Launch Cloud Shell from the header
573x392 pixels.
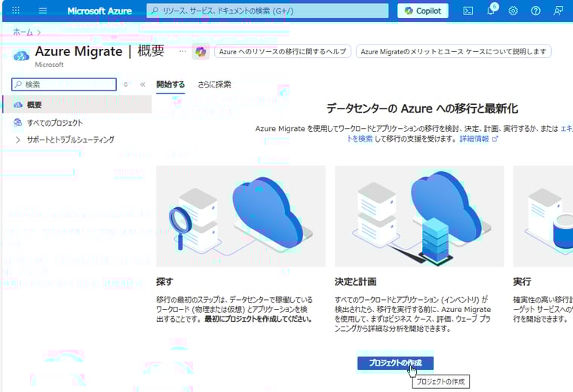coord(467,11)
